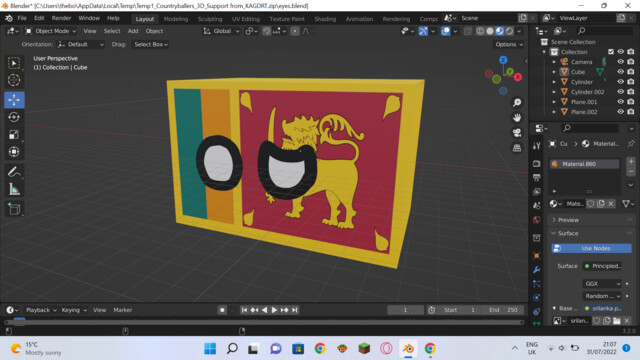Click the Keying button in timeline
Image resolution: width=640 pixels, height=360 pixels.
point(74,310)
